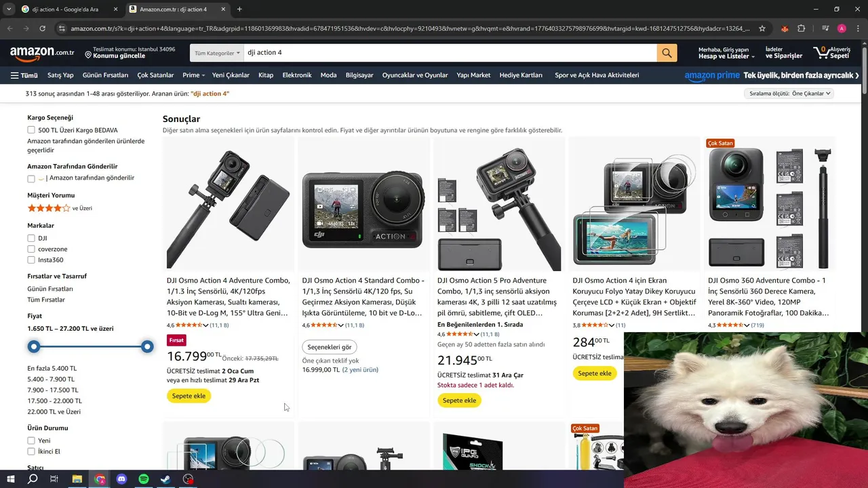Click the Amazon.com.tr logo

(42, 52)
